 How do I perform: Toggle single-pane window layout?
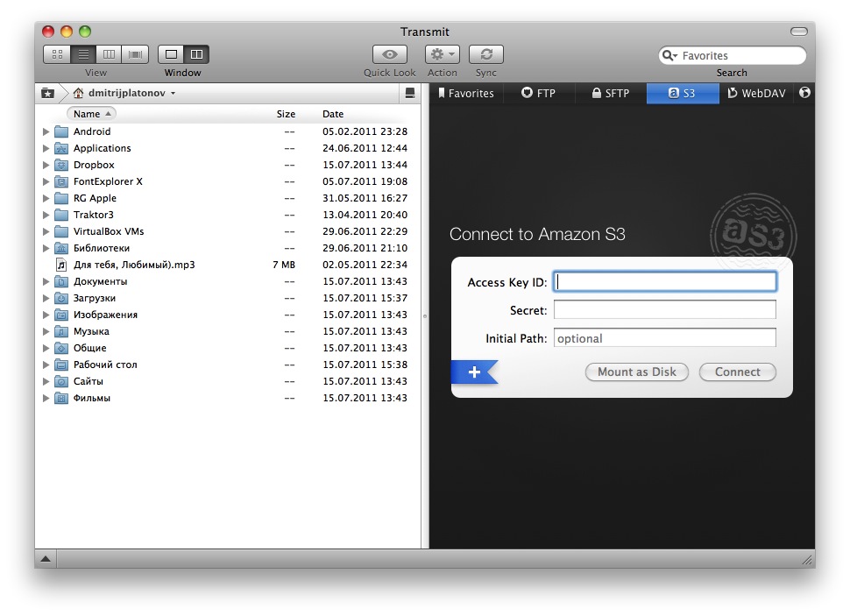coord(171,54)
